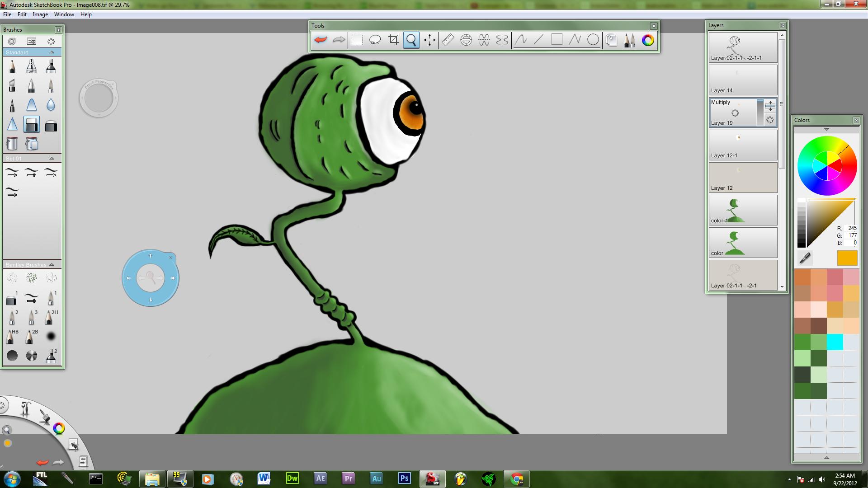Click Undo arrow in corner lagoon

point(42,462)
